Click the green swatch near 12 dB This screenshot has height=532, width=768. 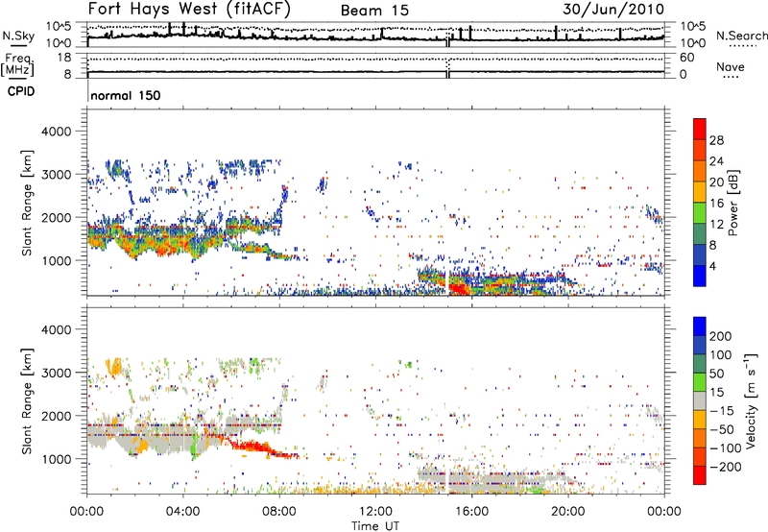tap(700, 213)
